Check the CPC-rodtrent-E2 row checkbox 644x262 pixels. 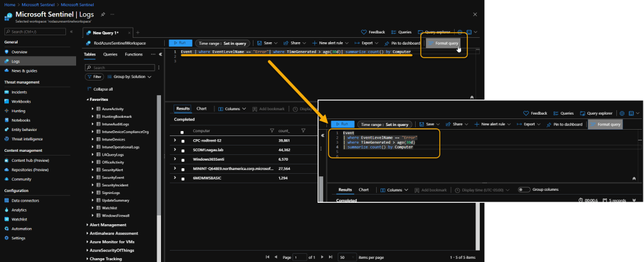(x=183, y=140)
